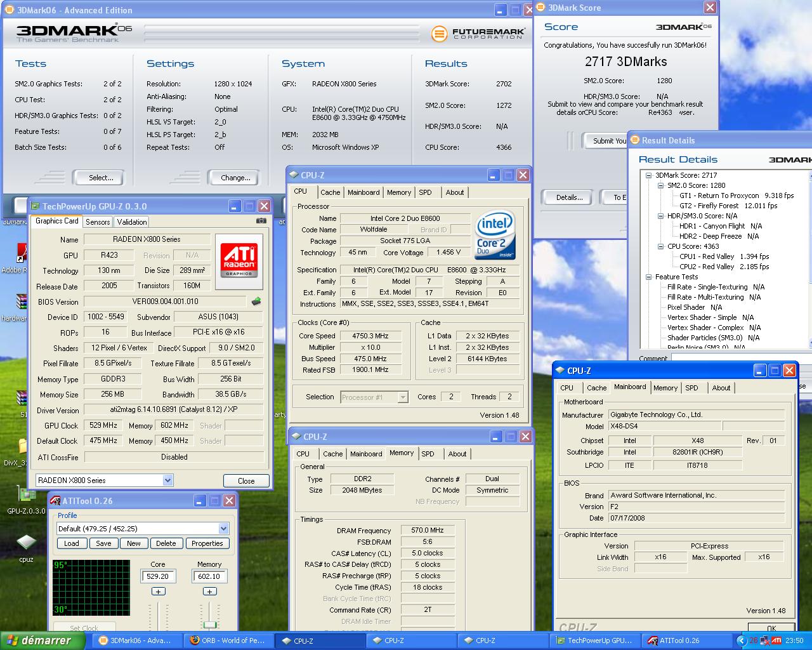Open SPD tab in the CPU-Z processor window
The height and width of the screenshot is (650, 812).
click(425, 192)
